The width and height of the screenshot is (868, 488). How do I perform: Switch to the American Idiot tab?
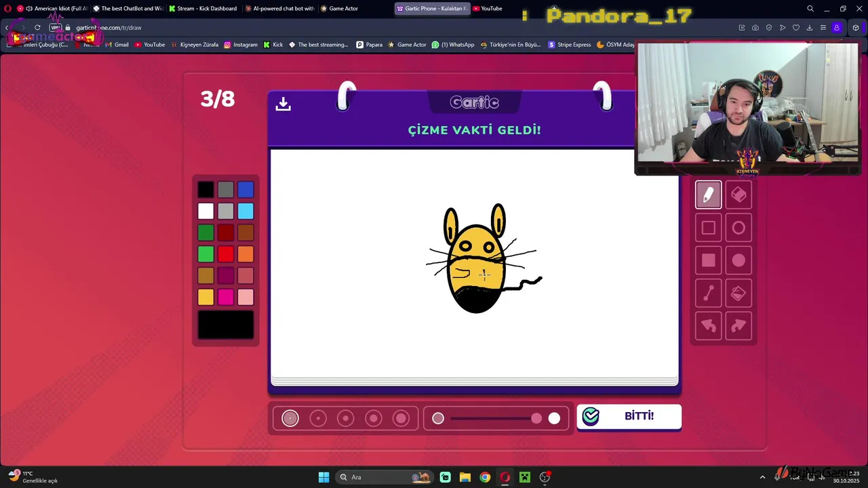53,9
